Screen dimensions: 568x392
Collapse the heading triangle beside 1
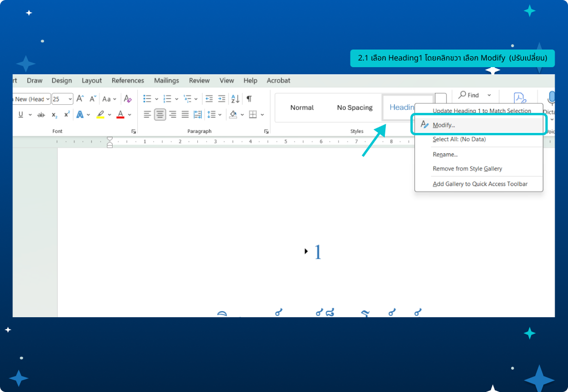(306, 251)
